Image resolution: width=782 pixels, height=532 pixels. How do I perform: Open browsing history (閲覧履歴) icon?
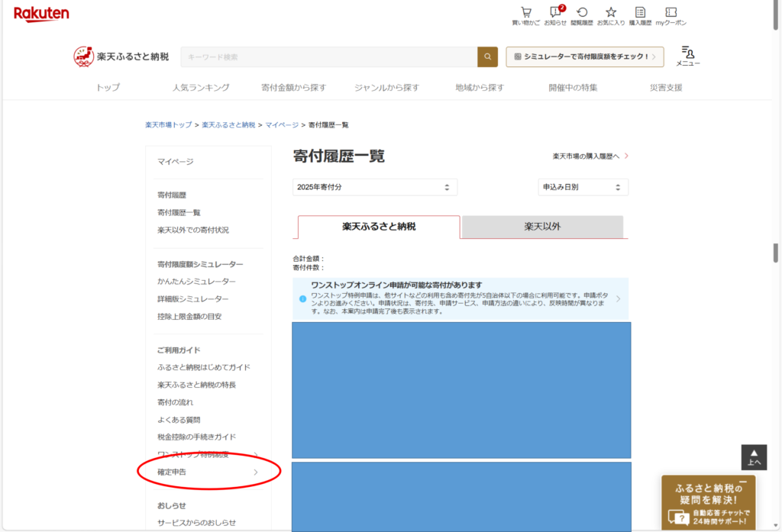pos(582,13)
